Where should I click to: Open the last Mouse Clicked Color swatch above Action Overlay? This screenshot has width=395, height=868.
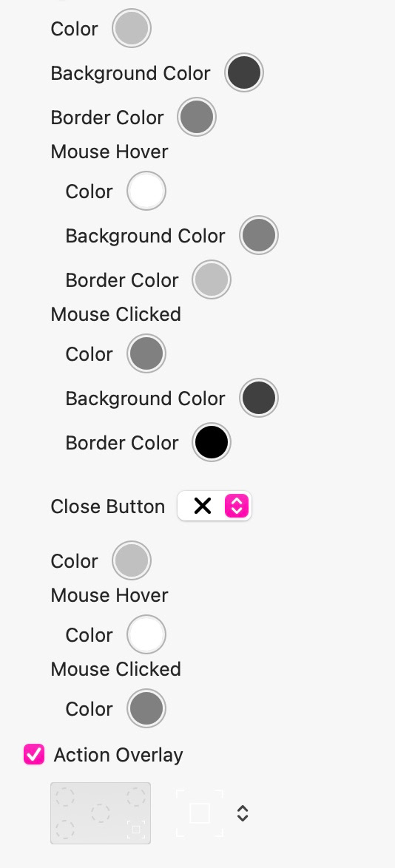[146, 708]
